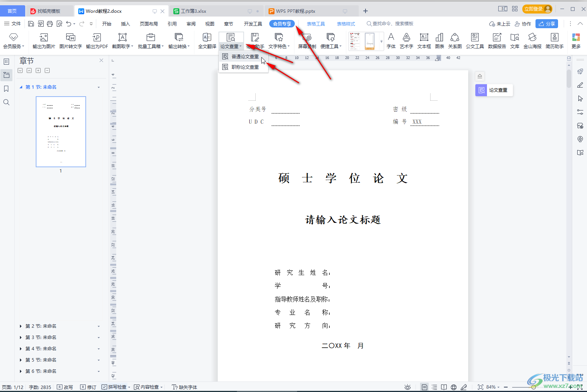Toggle page view mode in status bar
The width and height of the screenshot is (587, 392).
tap(425, 387)
